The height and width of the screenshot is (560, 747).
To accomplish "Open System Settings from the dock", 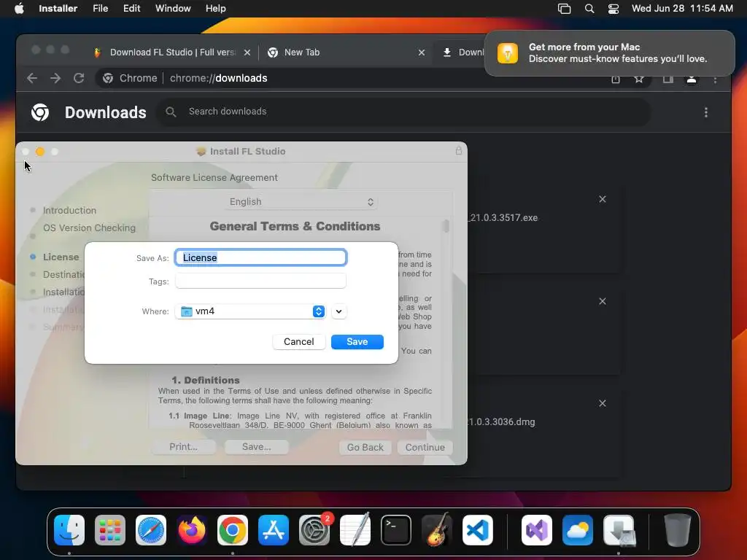I will coord(314,530).
